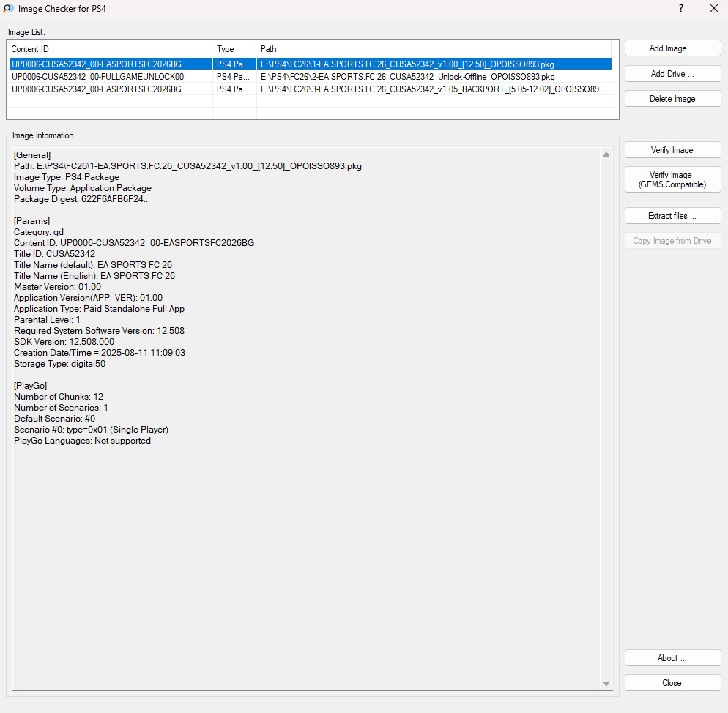728x713 pixels.
Task: Sort list by Content ID column header
Action: coord(110,49)
